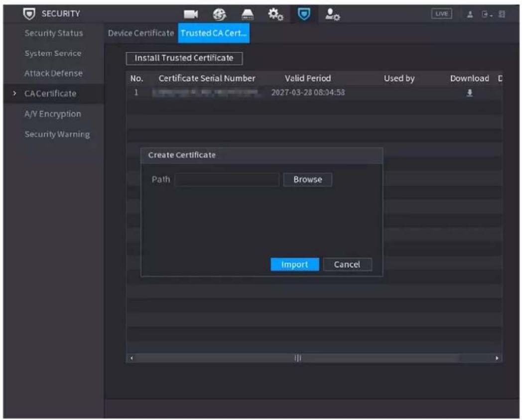Click the Used by column header
522x420 pixels.
pos(399,78)
